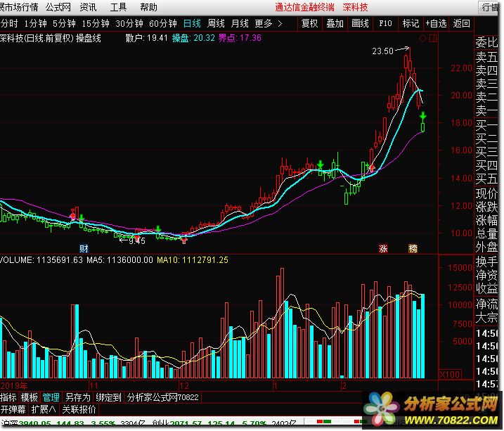The width and height of the screenshot is (504, 431).
Task: Toggle 叠加 overlay button
Action: click(x=335, y=23)
